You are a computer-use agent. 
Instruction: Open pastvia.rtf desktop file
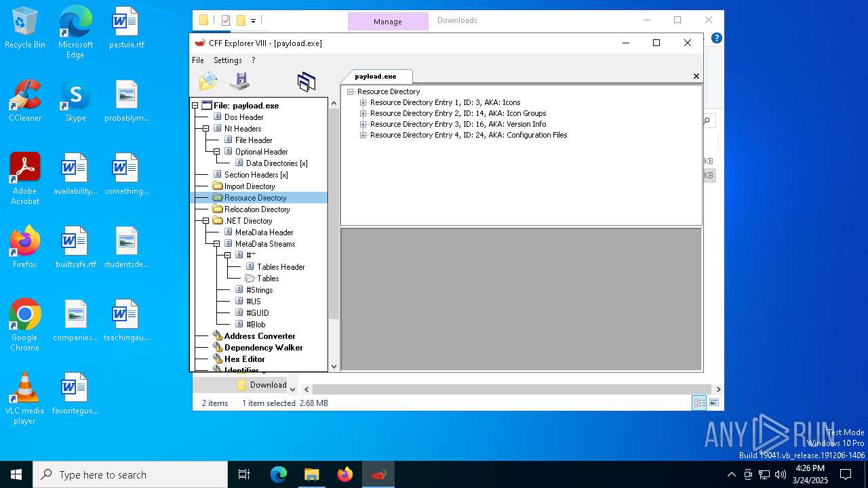tap(126, 28)
